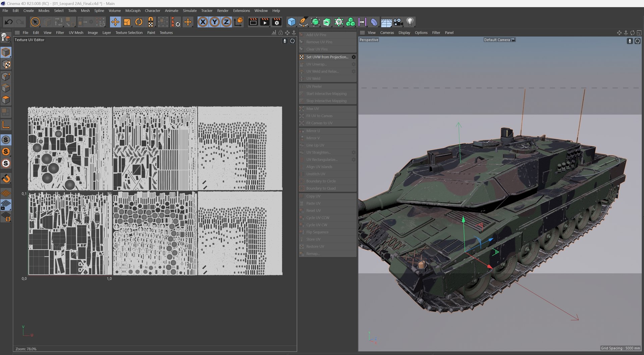
Task: Activate the Rotate tool
Action: tap(139, 22)
